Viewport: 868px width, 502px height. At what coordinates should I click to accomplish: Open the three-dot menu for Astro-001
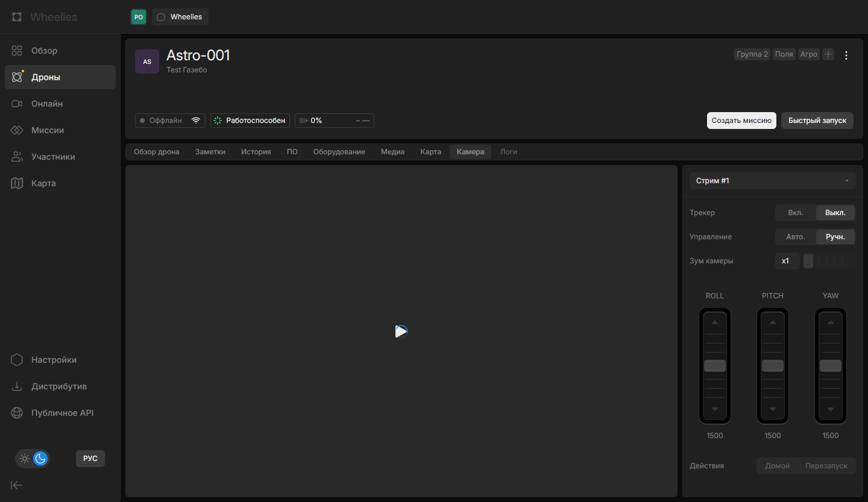[846, 55]
